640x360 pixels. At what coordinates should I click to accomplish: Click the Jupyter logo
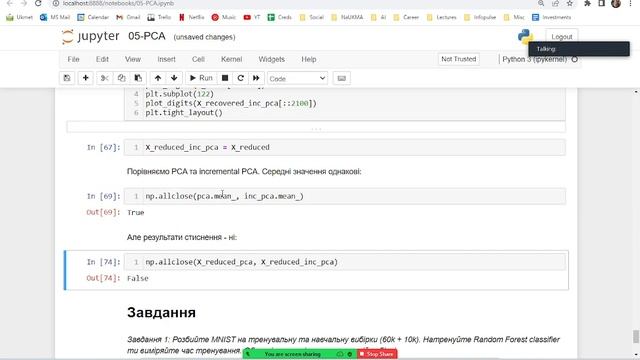[91, 36]
